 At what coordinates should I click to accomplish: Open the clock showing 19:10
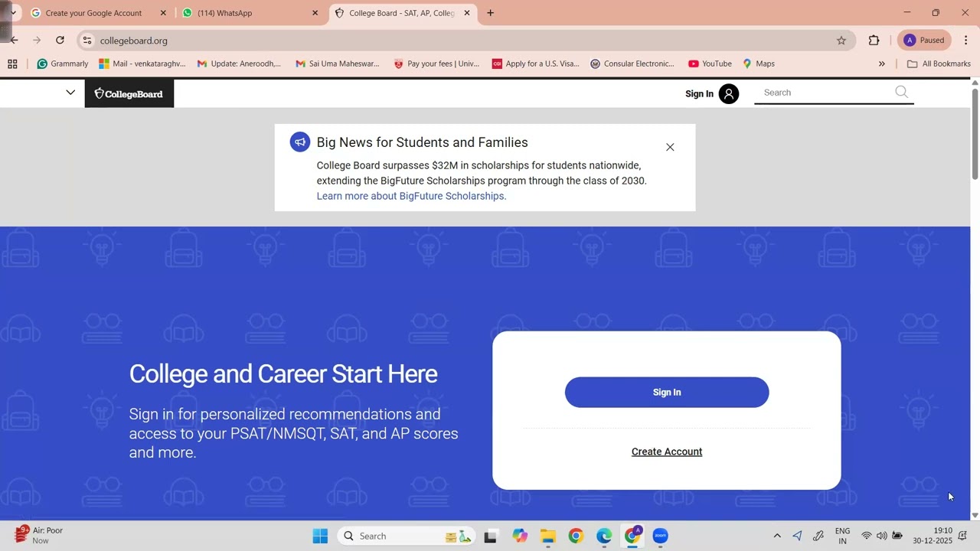tap(933, 536)
